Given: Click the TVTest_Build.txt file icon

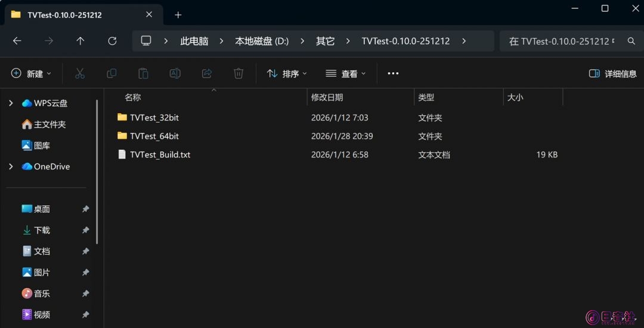Looking at the screenshot, I should 122,155.
